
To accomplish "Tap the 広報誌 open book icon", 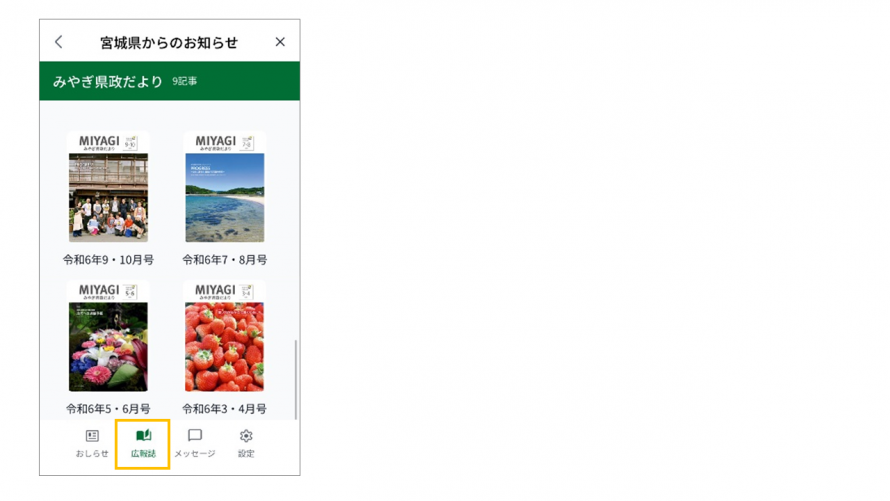I will [x=143, y=436].
